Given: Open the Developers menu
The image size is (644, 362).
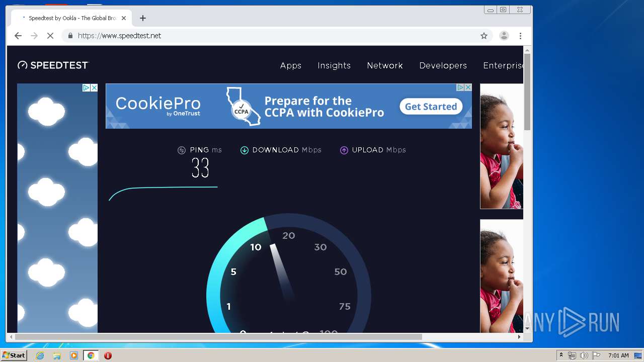Looking at the screenshot, I should pyautogui.click(x=443, y=65).
